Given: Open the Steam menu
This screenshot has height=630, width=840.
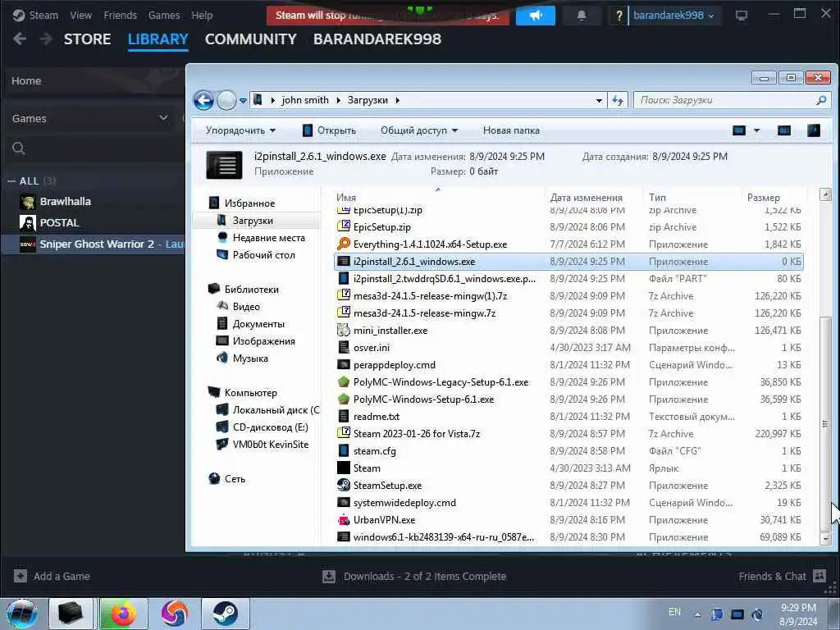Looking at the screenshot, I should click(x=43, y=16).
